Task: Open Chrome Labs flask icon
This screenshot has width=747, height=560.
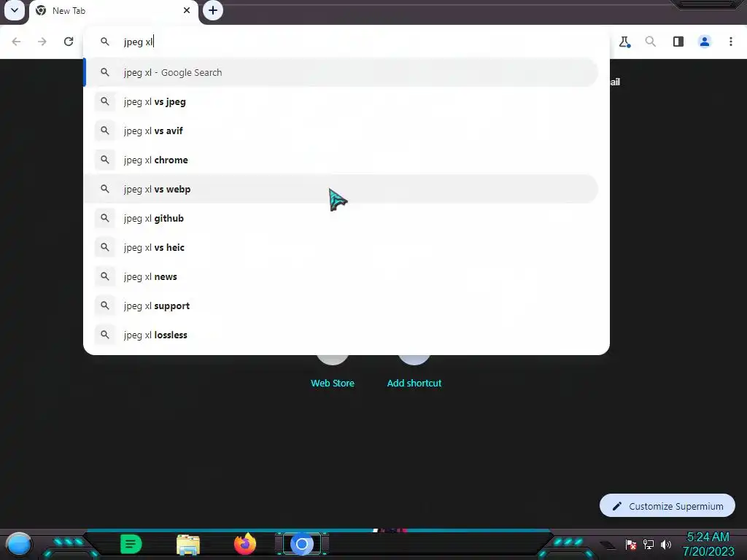Action: click(624, 42)
